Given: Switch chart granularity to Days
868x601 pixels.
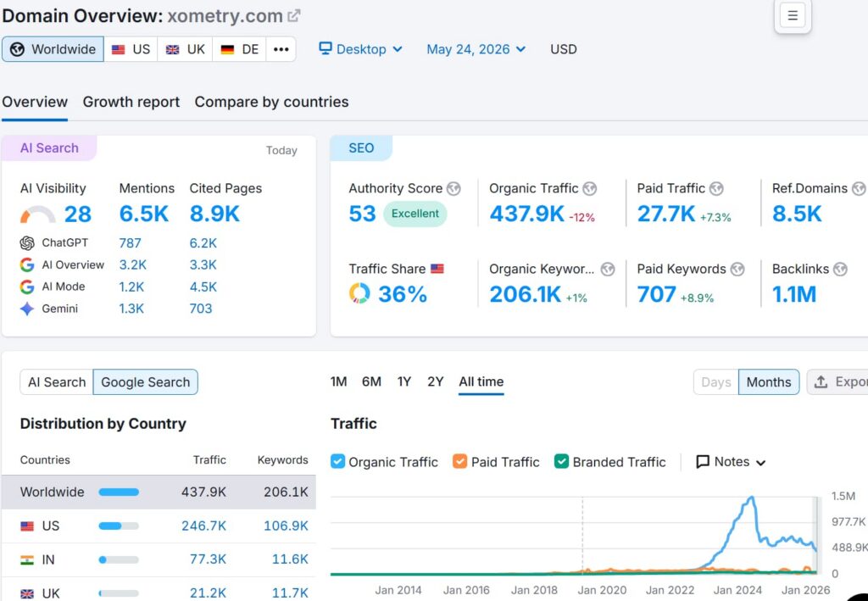Looking at the screenshot, I should pos(715,381).
